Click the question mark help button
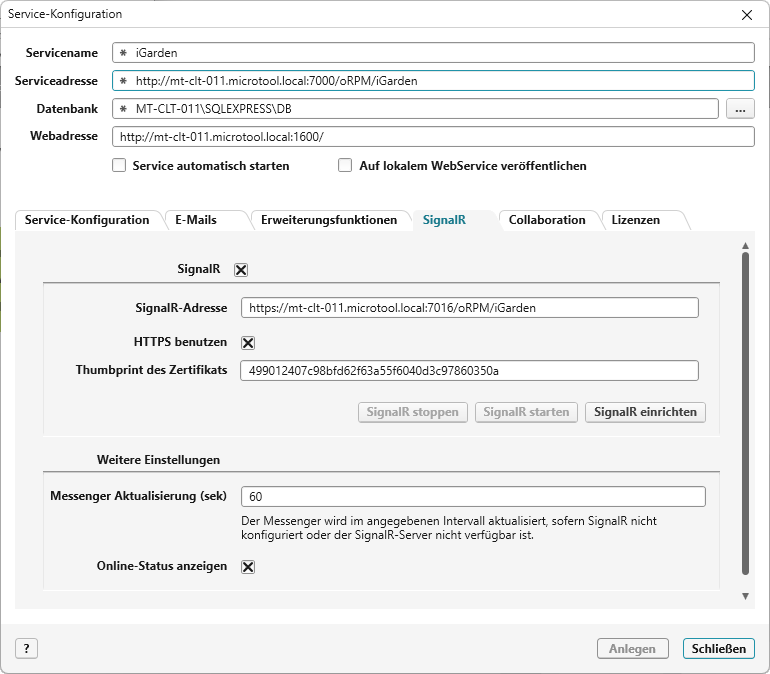Viewport: 770px width, 674px height. coord(26,649)
